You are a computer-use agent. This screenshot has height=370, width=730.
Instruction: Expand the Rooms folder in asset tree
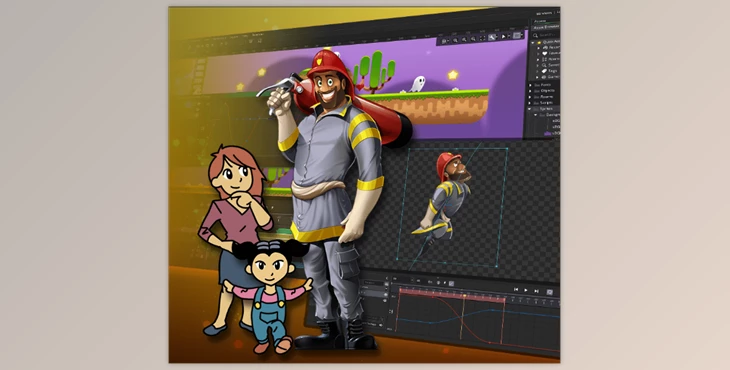coord(530,97)
